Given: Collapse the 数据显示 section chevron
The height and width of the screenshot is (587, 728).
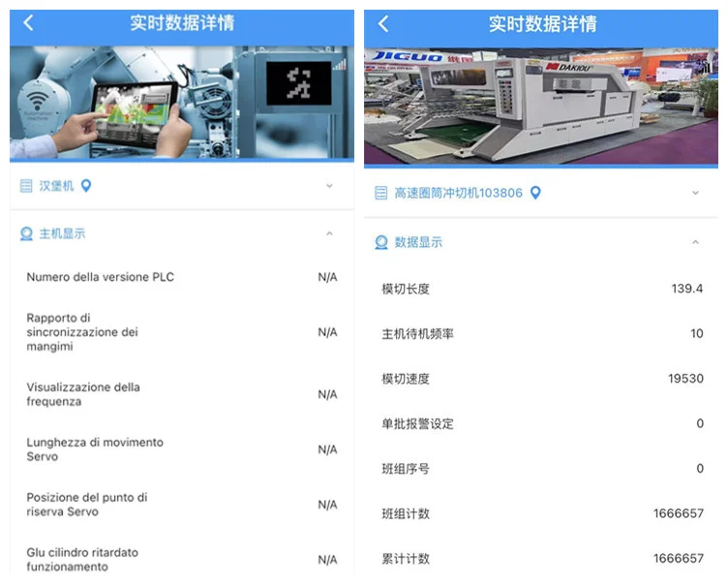Looking at the screenshot, I should [x=695, y=242].
